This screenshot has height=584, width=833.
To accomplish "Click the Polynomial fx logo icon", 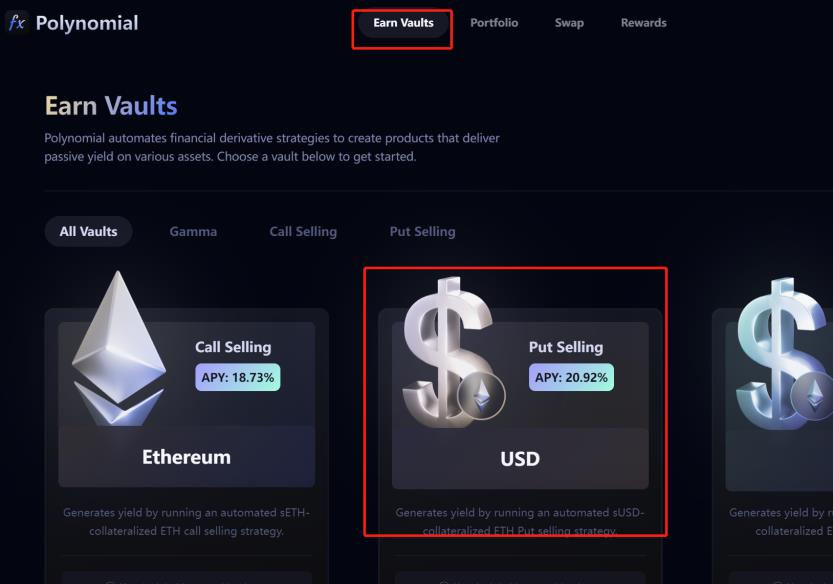I will [16, 22].
